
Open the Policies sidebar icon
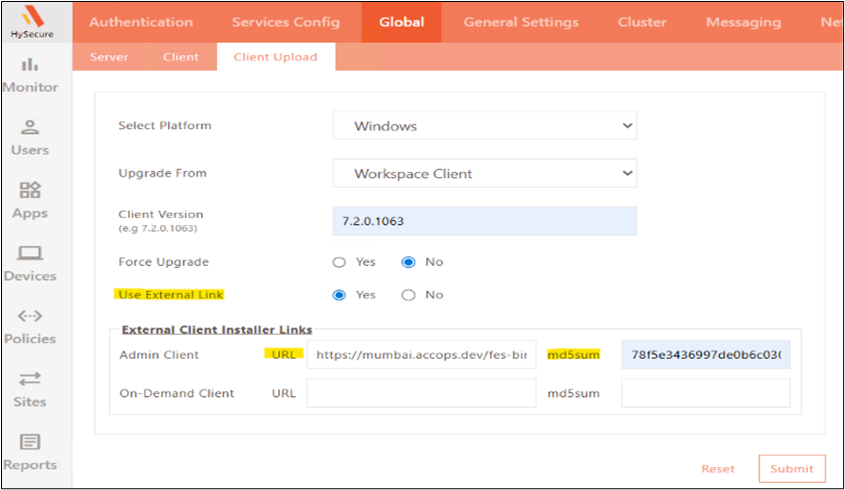pos(30,316)
